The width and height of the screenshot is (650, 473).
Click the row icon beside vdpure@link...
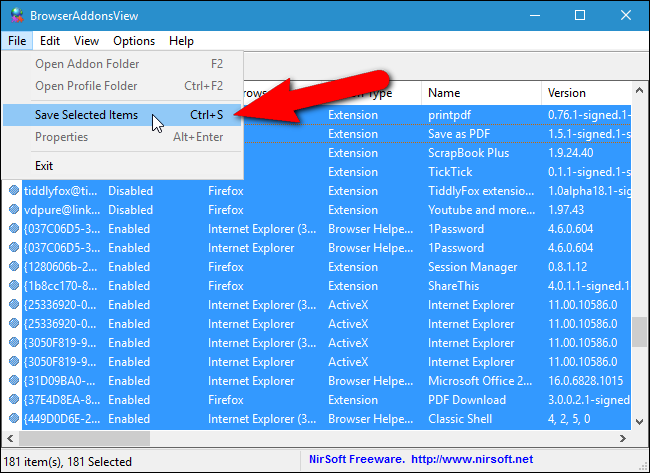pyautogui.click(x=14, y=209)
